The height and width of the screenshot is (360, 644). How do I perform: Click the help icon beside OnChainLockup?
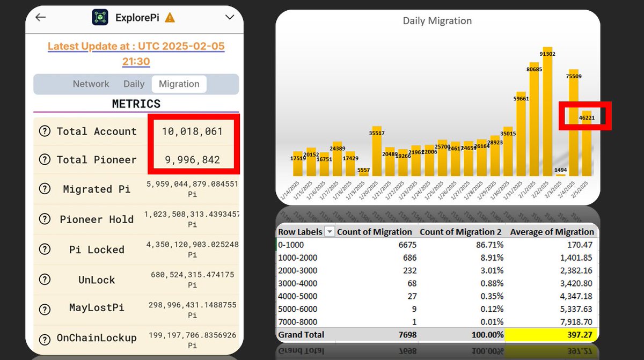43,339
